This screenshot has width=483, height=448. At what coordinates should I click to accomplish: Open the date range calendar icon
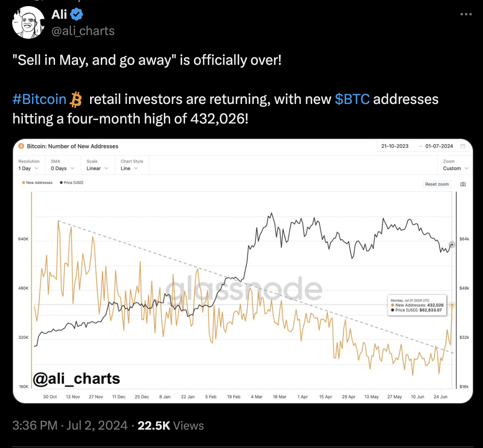(x=463, y=146)
